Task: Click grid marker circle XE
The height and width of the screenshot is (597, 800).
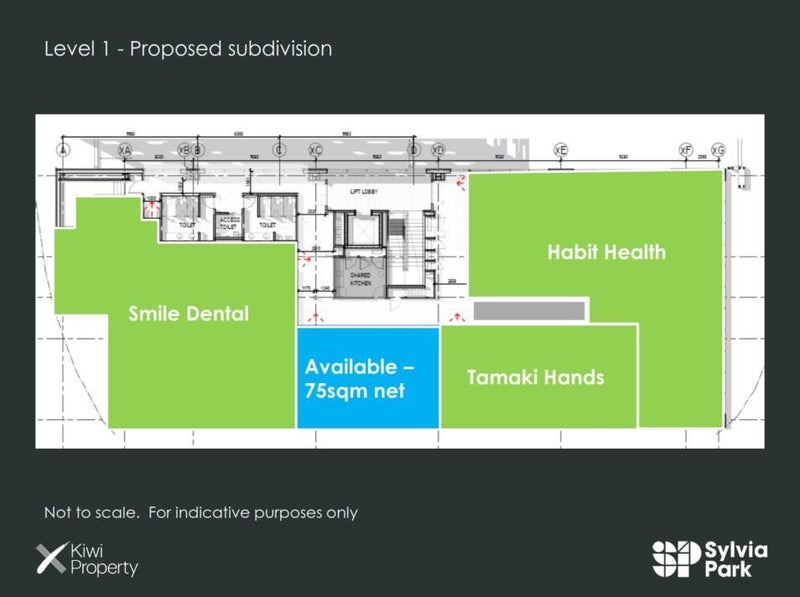Action: (x=561, y=150)
